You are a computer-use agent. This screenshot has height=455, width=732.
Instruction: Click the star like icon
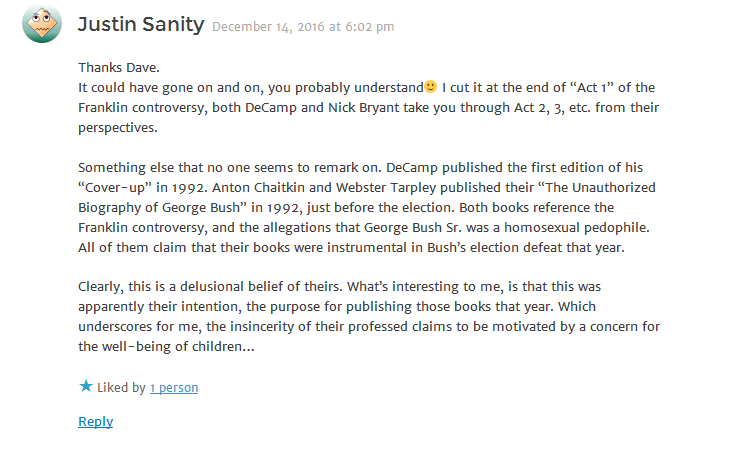(86, 386)
